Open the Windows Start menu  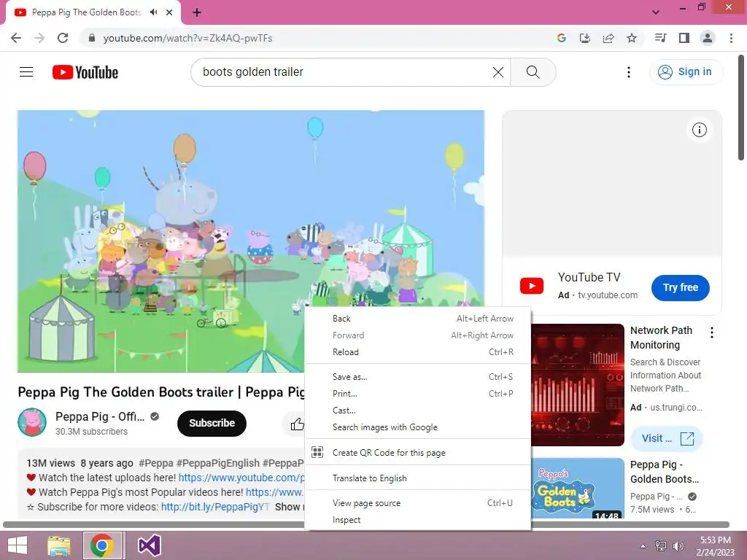click(17, 545)
